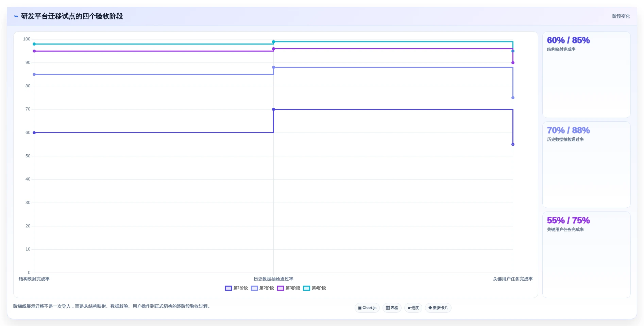This screenshot has width=644, height=326.
Task: Toggle 第1阶段 legend series visibility
Action: tap(236, 288)
